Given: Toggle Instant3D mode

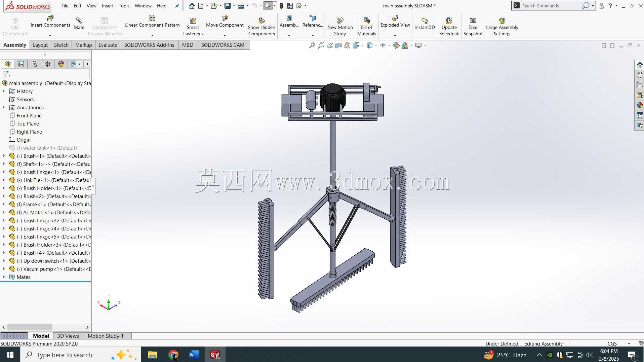Looking at the screenshot, I should coord(425,24).
